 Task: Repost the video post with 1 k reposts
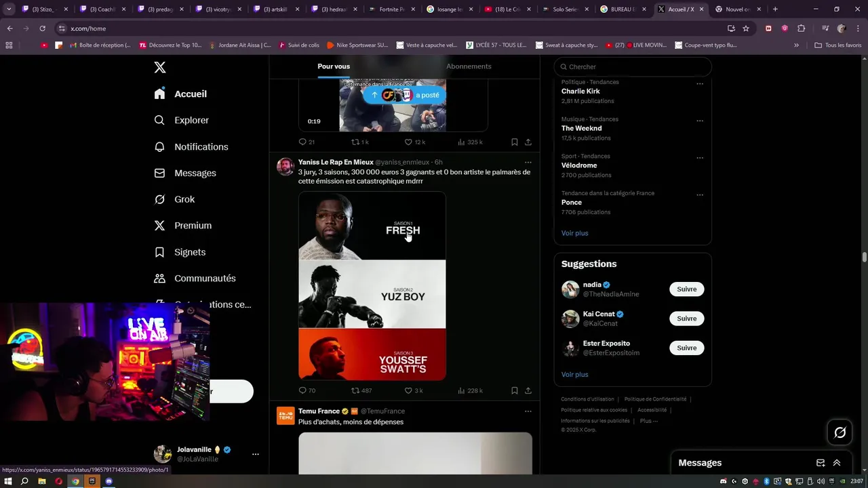(359, 142)
